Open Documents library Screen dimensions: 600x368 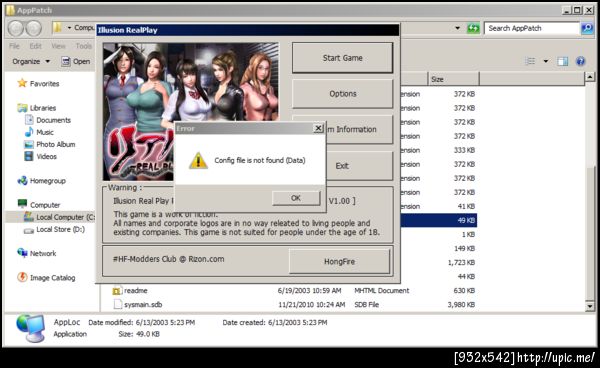(54, 120)
